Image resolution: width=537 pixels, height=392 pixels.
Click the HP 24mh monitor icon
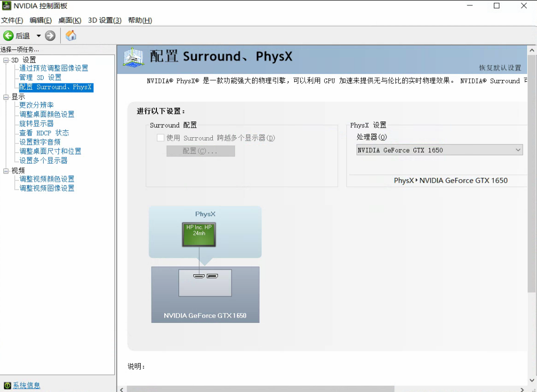tap(199, 235)
